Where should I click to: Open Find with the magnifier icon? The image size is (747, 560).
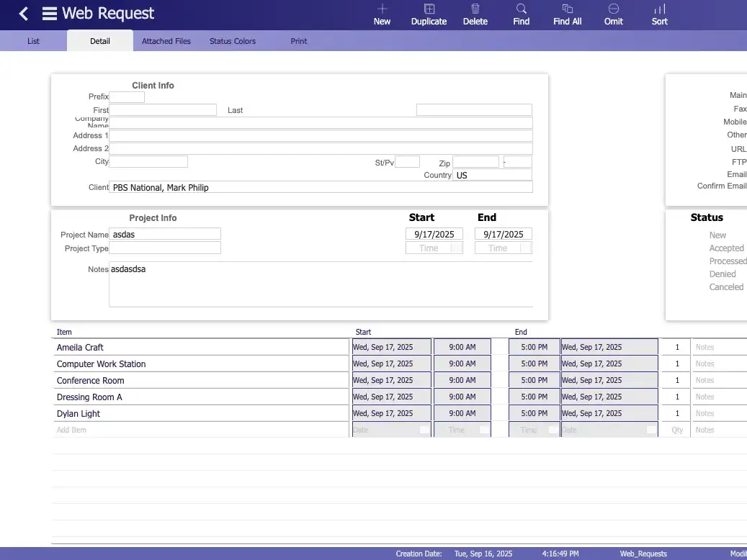point(522,15)
